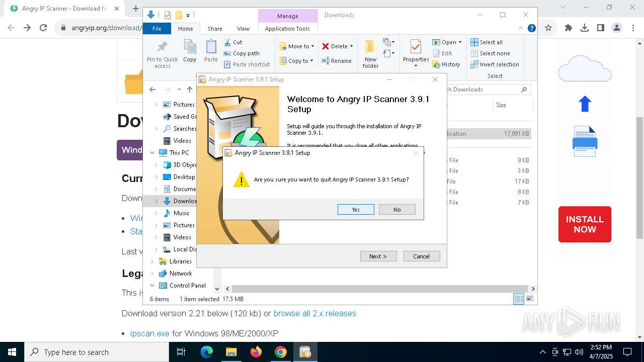Open Windows Start menu
This screenshot has width=644, height=362.
coord(12,352)
